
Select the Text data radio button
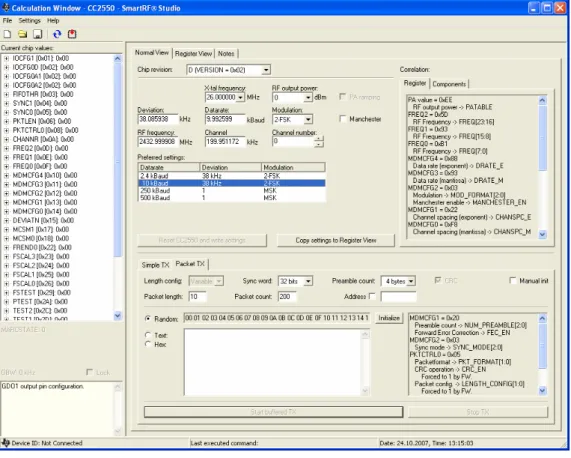coord(148,335)
